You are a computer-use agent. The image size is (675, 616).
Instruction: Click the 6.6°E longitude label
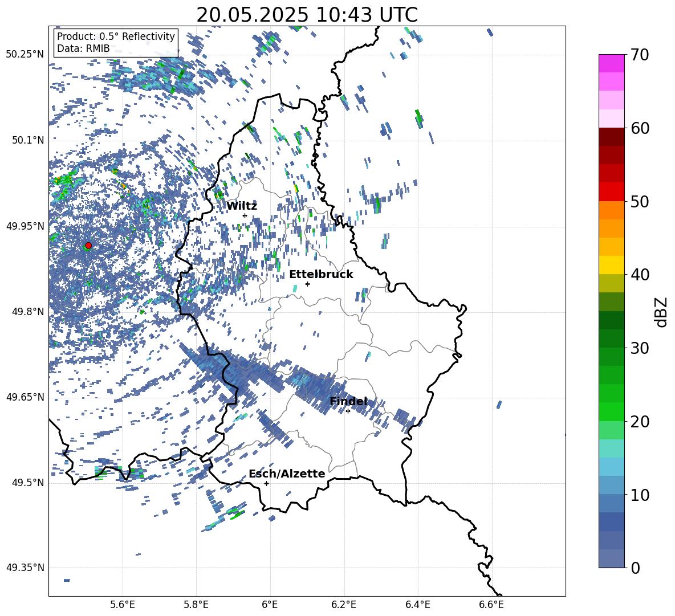tap(491, 605)
